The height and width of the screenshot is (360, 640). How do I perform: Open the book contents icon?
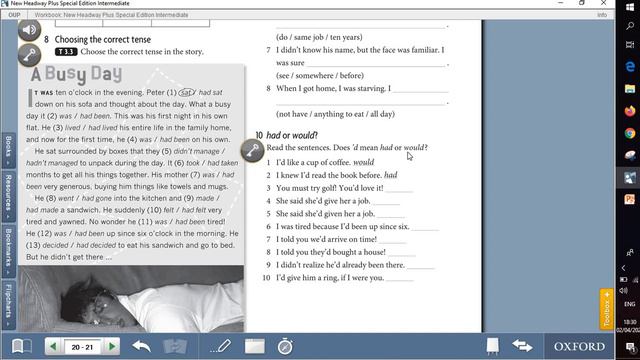tap(22, 347)
